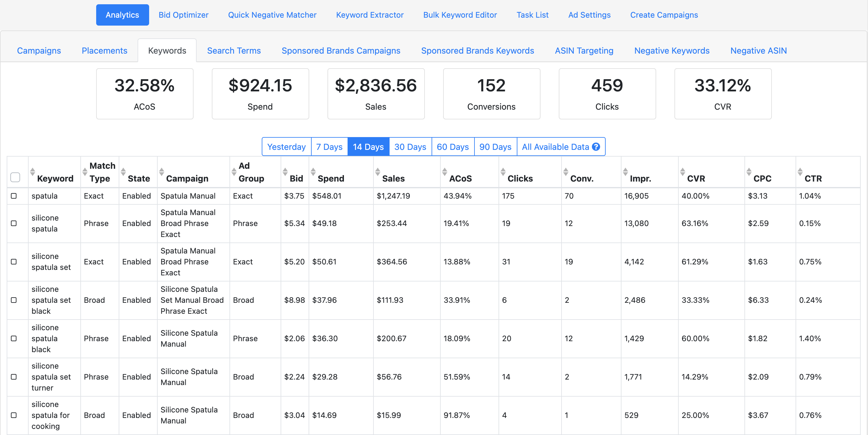Switch to ASIN Targeting tab
Image resolution: width=868 pixels, height=435 pixels.
click(x=584, y=51)
